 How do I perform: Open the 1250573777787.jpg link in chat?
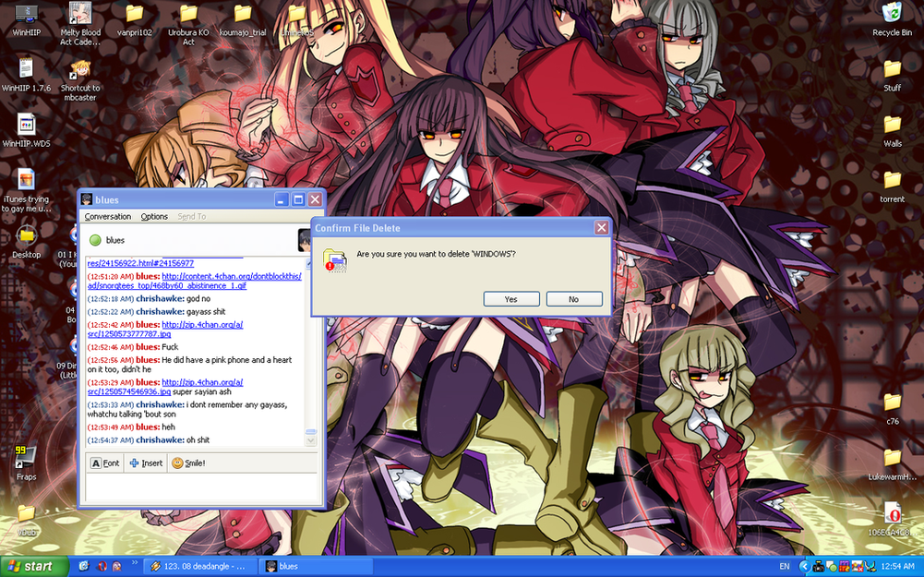[165, 329]
